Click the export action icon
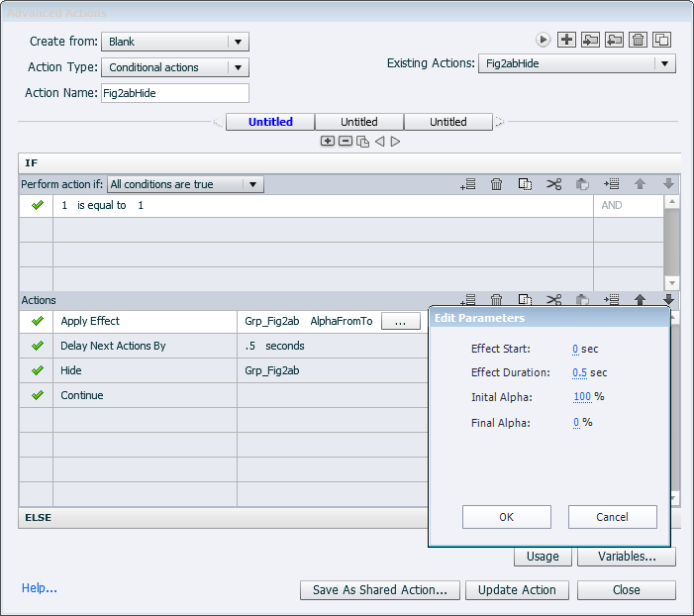This screenshot has width=694, height=616. (x=614, y=40)
